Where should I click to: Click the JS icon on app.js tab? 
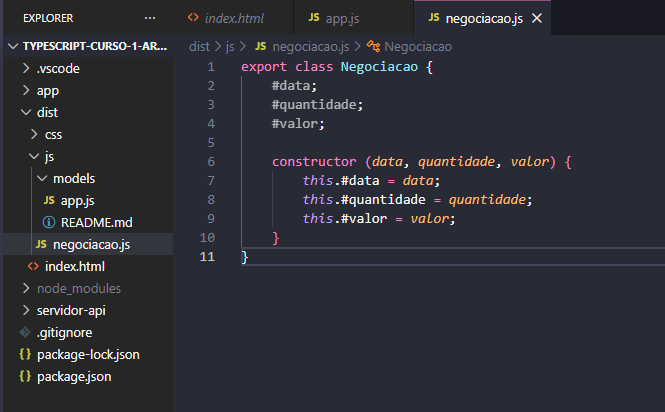pos(314,19)
